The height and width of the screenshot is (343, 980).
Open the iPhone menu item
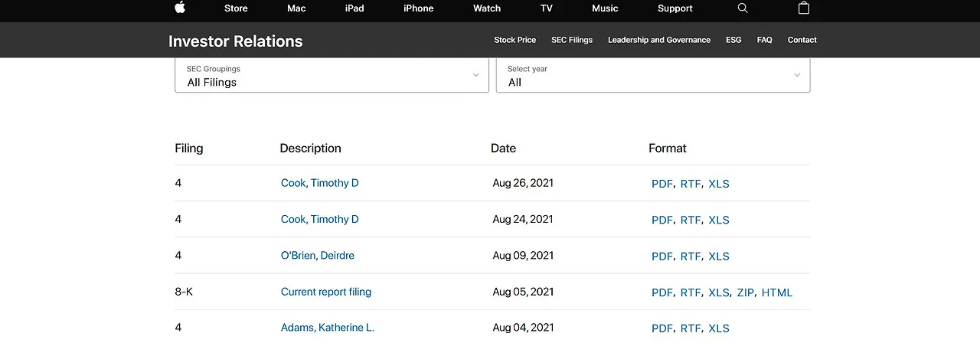point(418,8)
